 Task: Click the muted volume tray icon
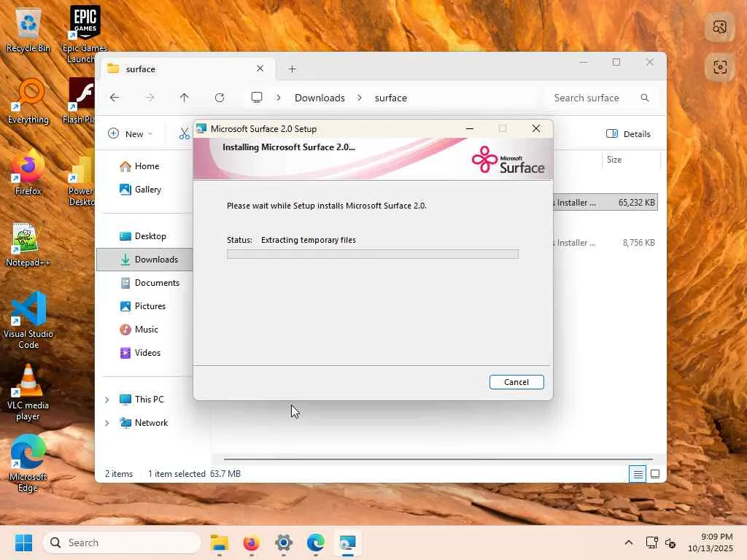coord(670,542)
